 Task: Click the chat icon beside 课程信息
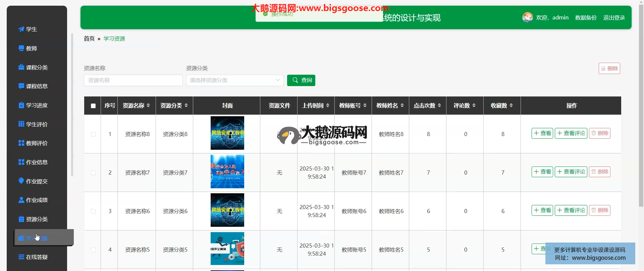click(x=21, y=86)
